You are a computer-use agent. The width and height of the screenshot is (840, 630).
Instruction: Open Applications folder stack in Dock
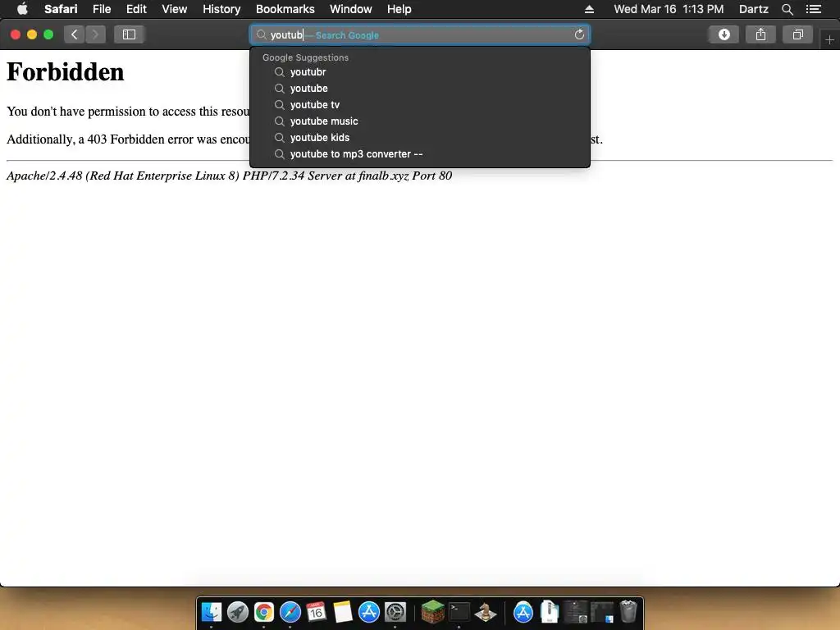pos(523,612)
